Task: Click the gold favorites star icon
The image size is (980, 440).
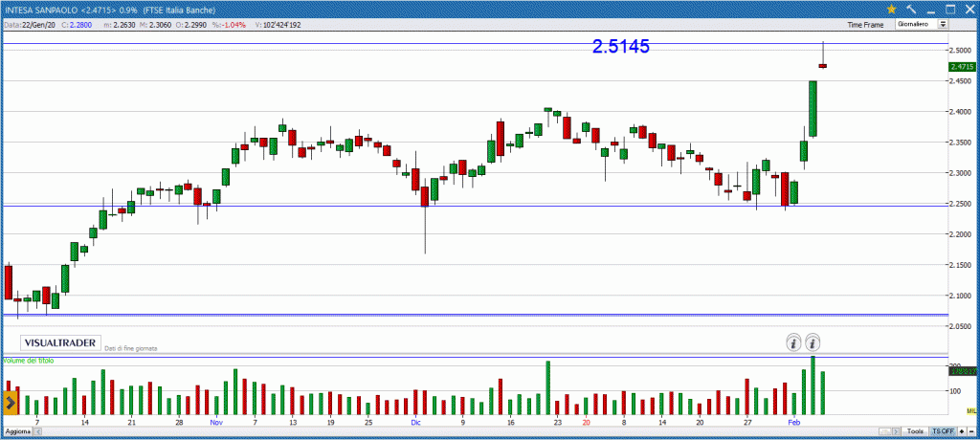Action: [891, 9]
